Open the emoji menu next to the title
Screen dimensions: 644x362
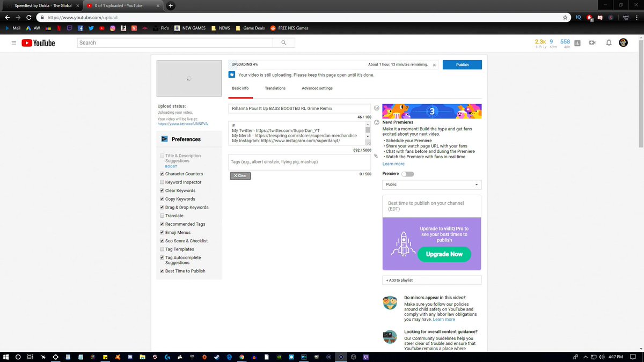(x=376, y=108)
